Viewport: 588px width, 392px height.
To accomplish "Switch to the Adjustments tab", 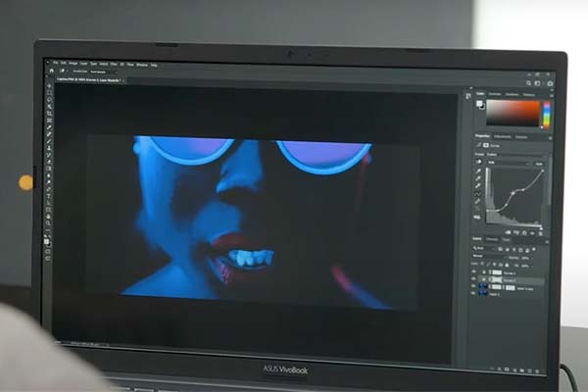I will tap(503, 137).
